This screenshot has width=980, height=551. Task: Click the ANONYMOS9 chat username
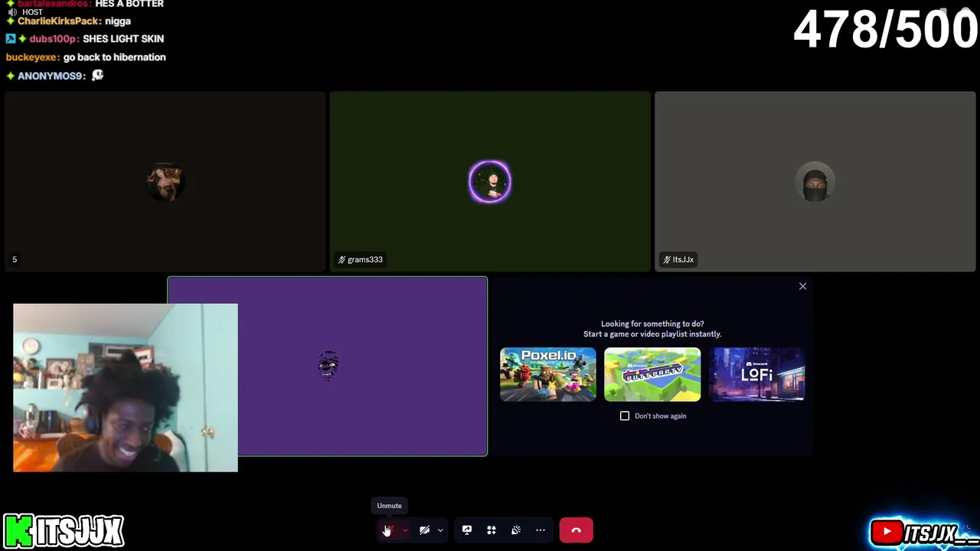(51, 76)
